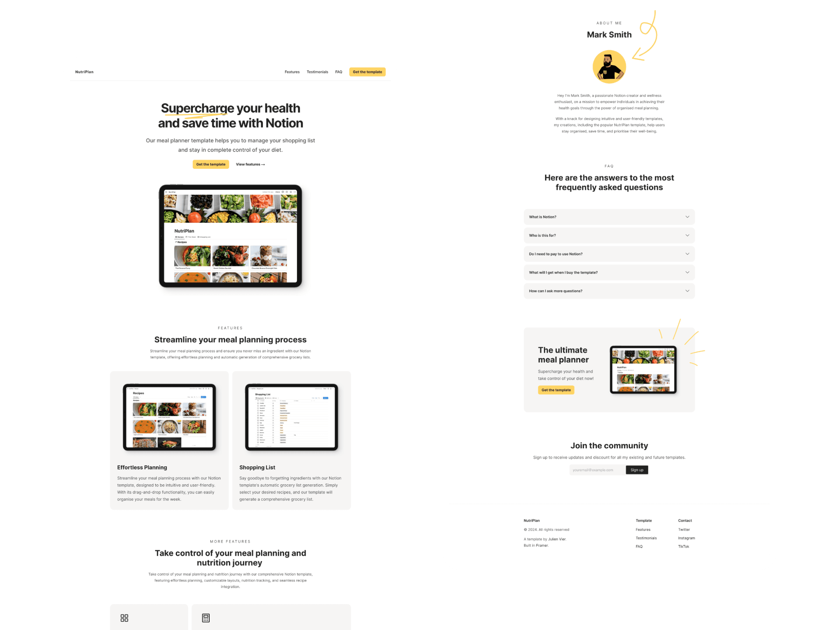
Task: Expand the 'What is Notion?' FAQ question
Action: (x=609, y=217)
